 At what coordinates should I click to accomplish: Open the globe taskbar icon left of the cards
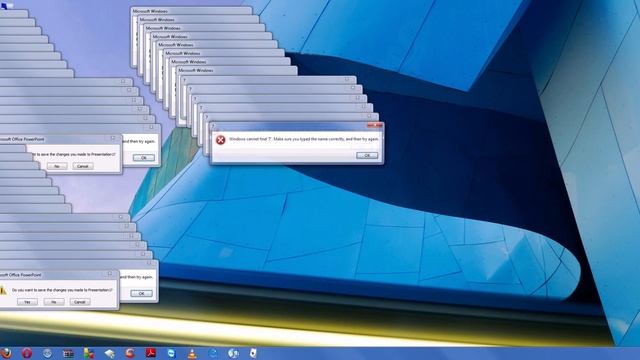coord(233,353)
